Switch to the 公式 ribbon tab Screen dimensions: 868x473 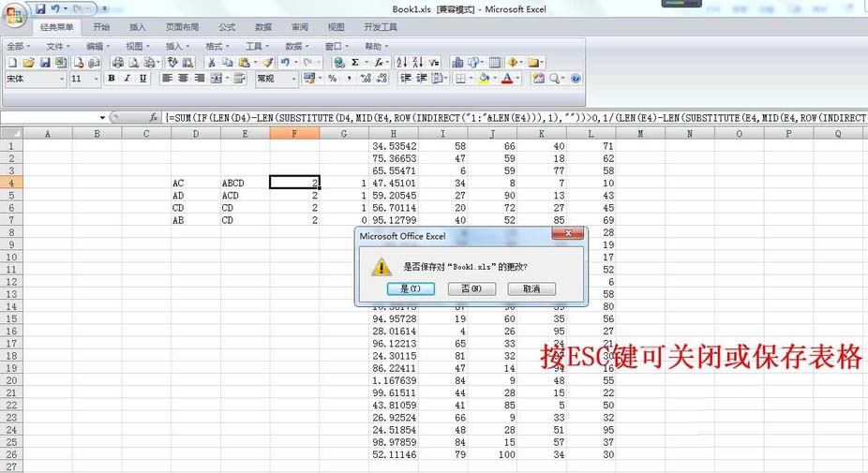click(227, 27)
